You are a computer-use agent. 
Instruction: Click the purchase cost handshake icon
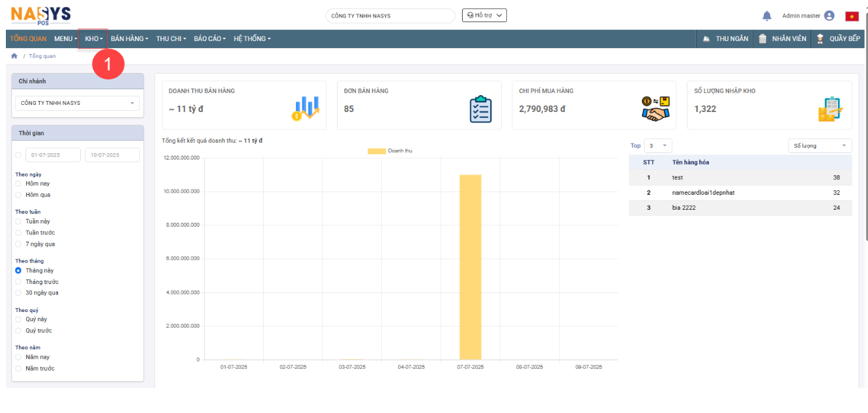click(655, 108)
